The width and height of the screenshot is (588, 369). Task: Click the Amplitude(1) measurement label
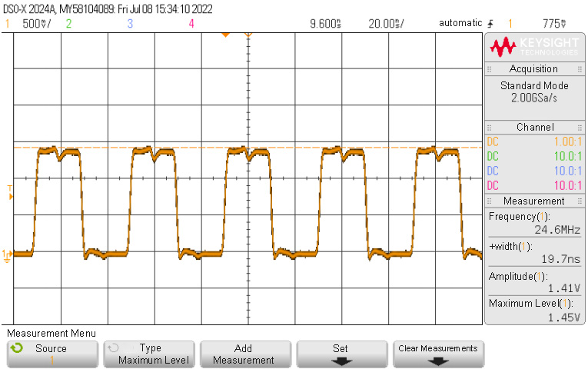(x=518, y=277)
